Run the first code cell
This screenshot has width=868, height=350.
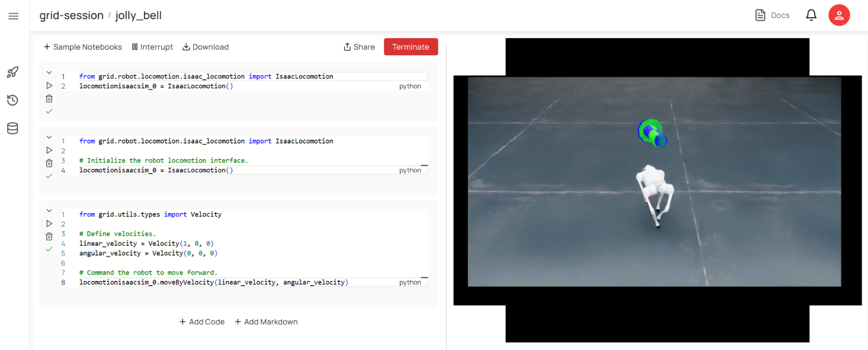49,86
